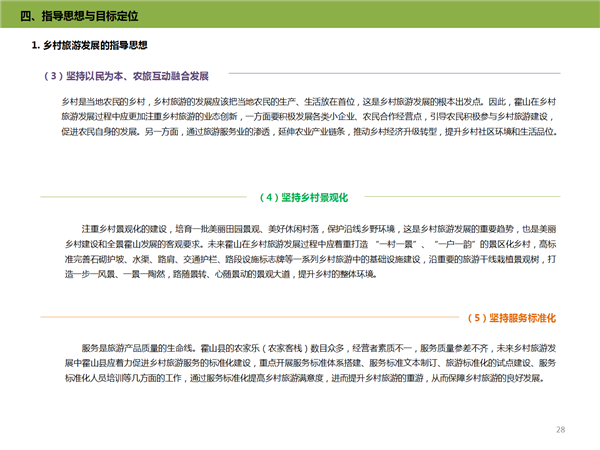This screenshot has height=450, width=600.
Task: Click heading "（3）坚持以民为本、农旅互动融合发展"
Action: (127, 75)
